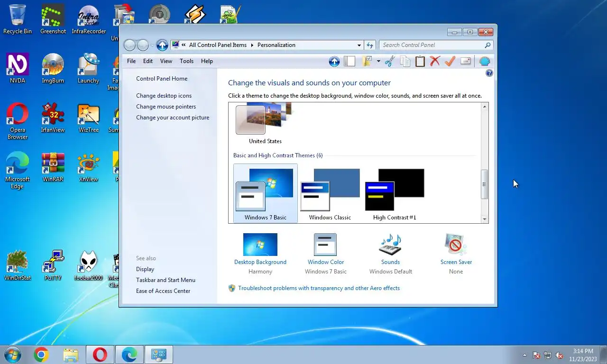The width and height of the screenshot is (607, 364).
Task: Open Greenshot desktop shortcut
Action: click(53, 19)
